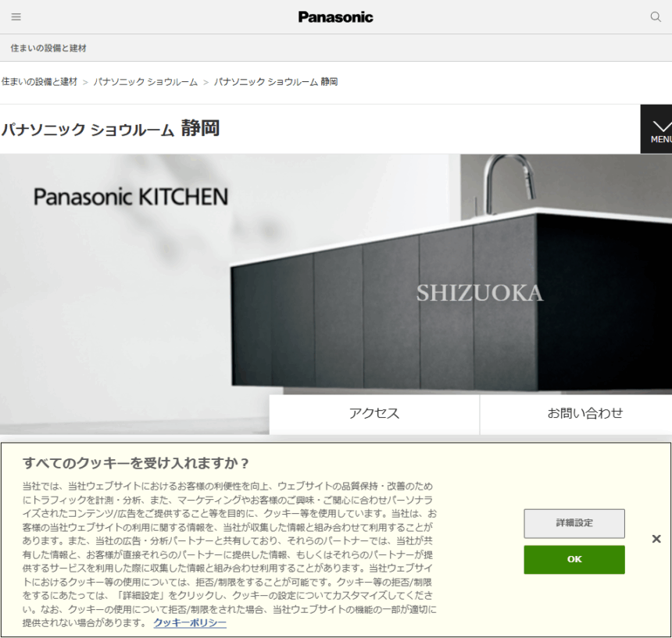This screenshot has height=638, width=672.
Task: Click the Panasonic logo
Action: [336, 17]
